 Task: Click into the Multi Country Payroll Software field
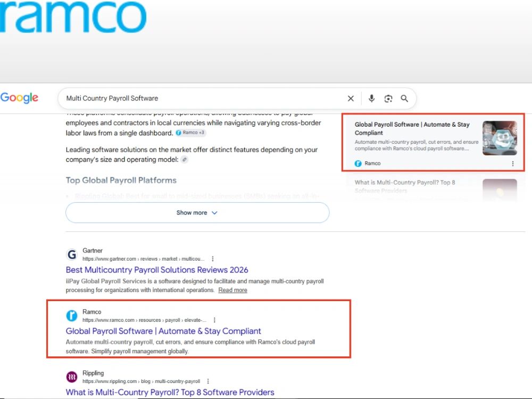204,98
